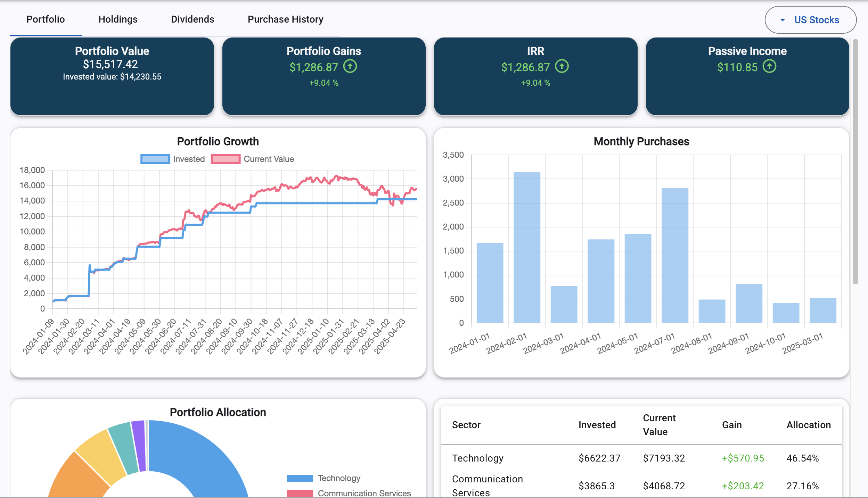The image size is (868, 498).
Task: Click the 2024-05-01 purchases bar
Action: (638, 279)
